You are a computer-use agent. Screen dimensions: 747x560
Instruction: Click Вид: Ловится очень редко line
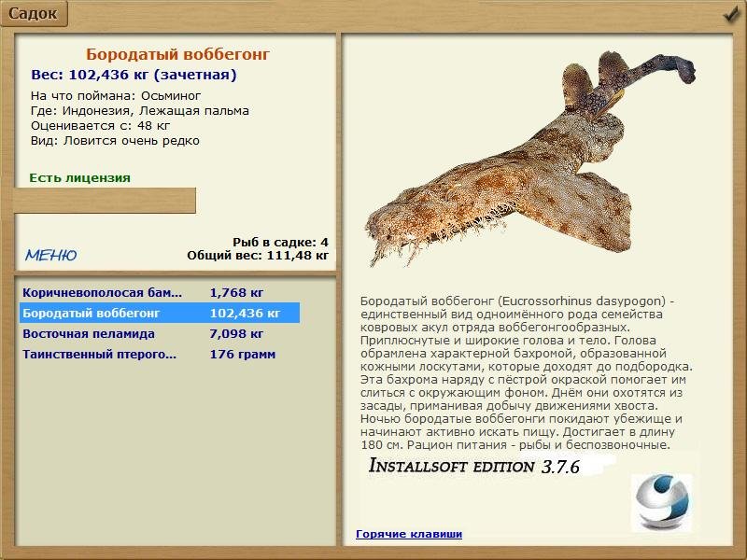115,141
